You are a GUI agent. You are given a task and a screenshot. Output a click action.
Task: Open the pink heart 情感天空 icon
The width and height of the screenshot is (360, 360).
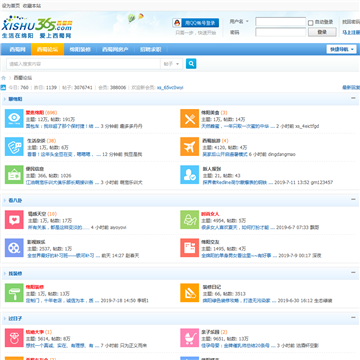click(x=14, y=220)
